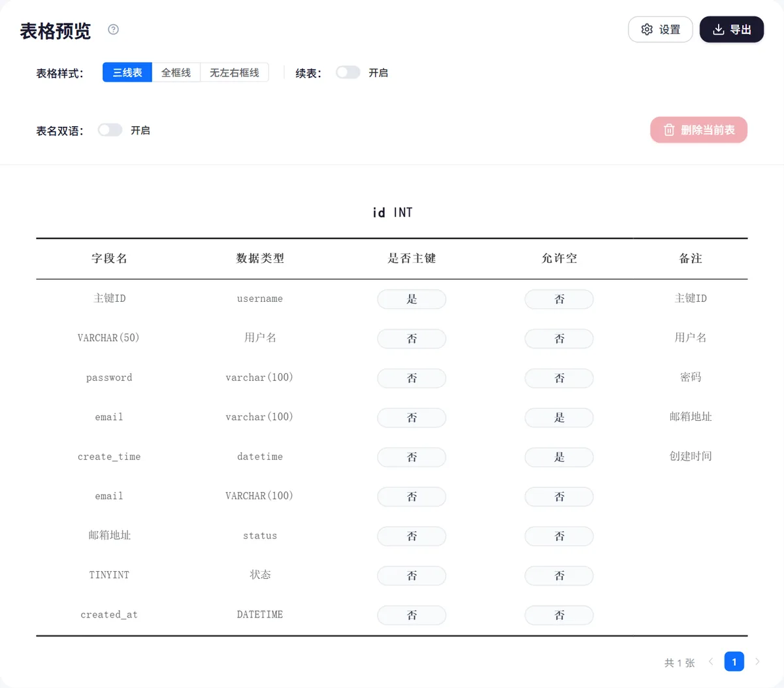Toggle 是否主键 pill in create_time row

(x=412, y=457)
